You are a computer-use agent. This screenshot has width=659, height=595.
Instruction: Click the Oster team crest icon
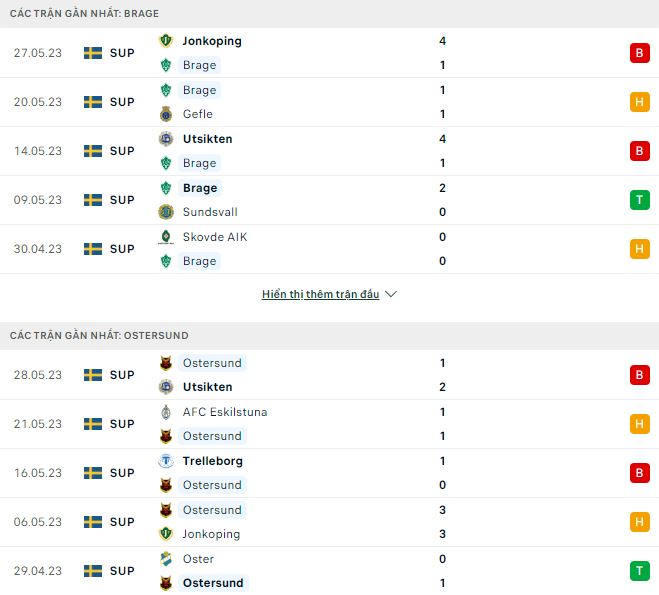pyautogui.click(x=166, y=559)
